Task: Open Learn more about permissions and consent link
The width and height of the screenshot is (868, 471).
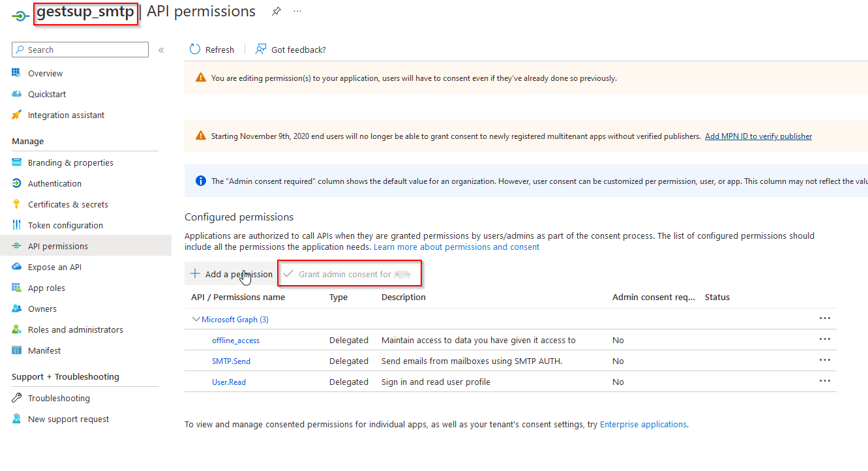Action: (456, 247)
